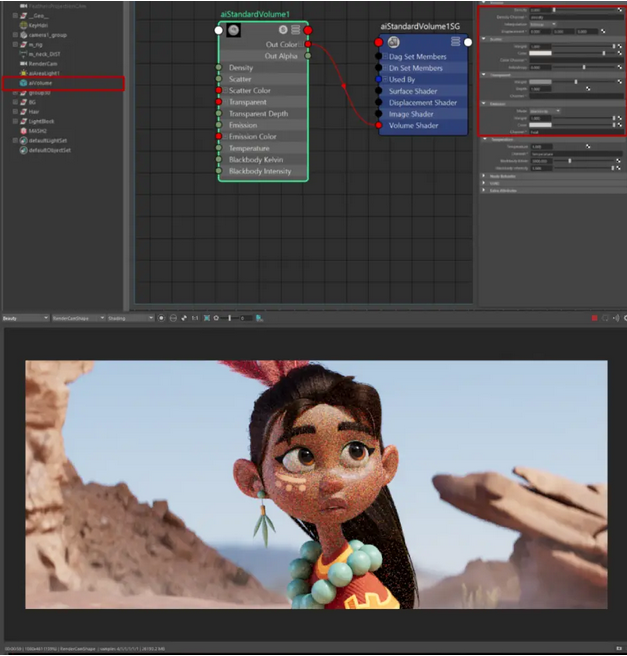Click the solo icon on aiStandardVolume1 node
This screenshot has height=656, width=627.
click(283, 30)
